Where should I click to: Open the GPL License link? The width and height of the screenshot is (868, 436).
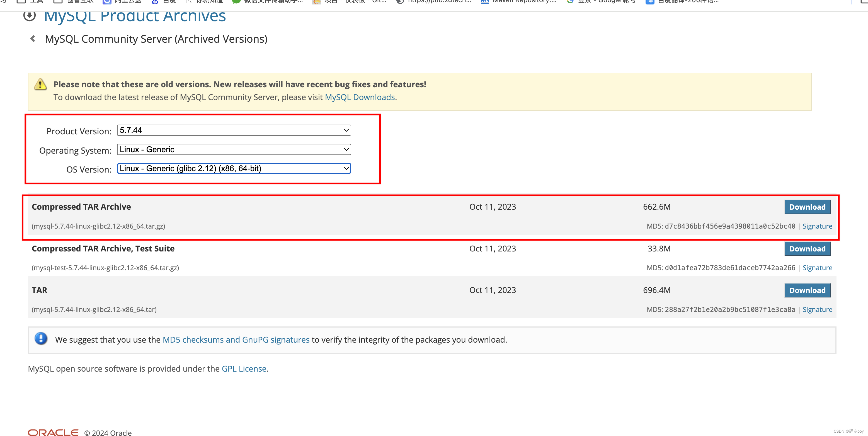click(244, 368)
